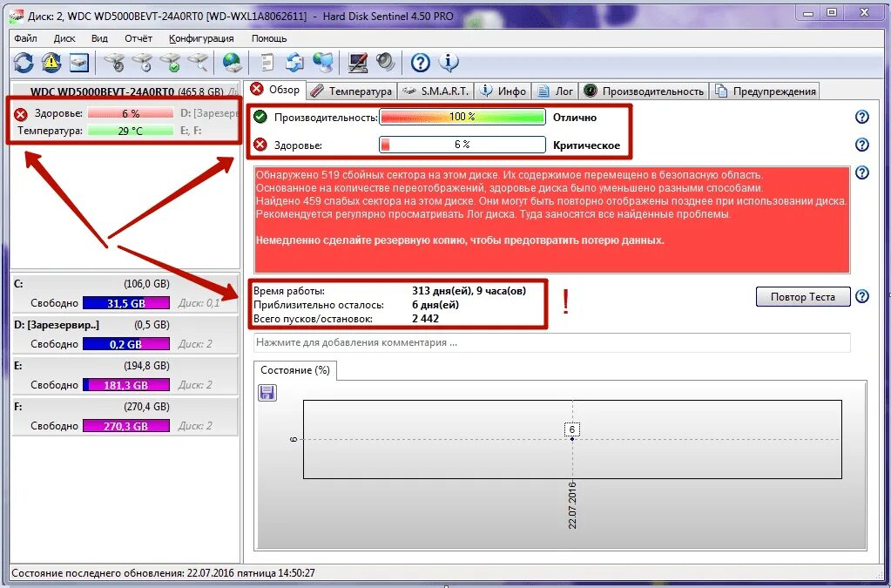Click the 2 442 start/stop count value

[x=426, y=319]
